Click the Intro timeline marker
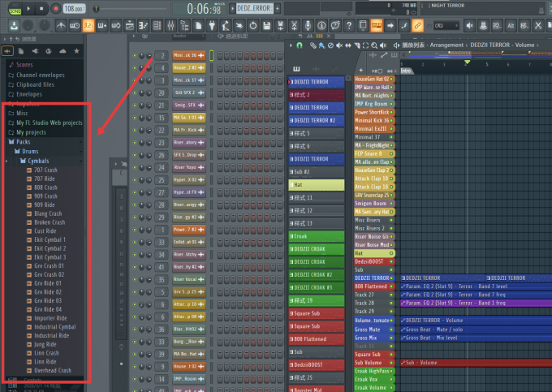The width and height of the screenshot is (552, 392). 406,71
